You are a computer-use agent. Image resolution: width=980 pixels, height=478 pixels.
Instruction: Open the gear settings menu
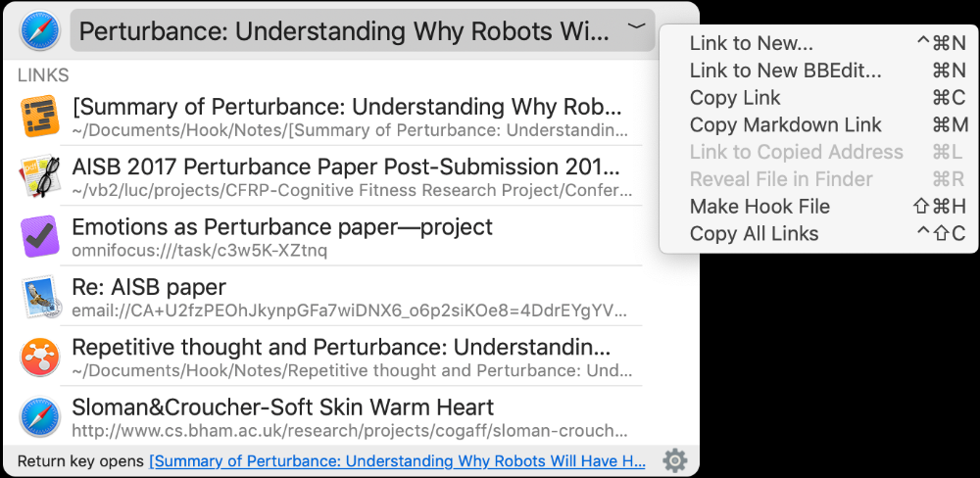(674, 460)
